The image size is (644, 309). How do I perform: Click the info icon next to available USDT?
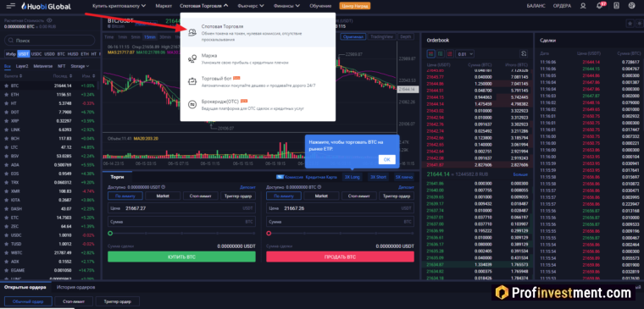(164, 187)
